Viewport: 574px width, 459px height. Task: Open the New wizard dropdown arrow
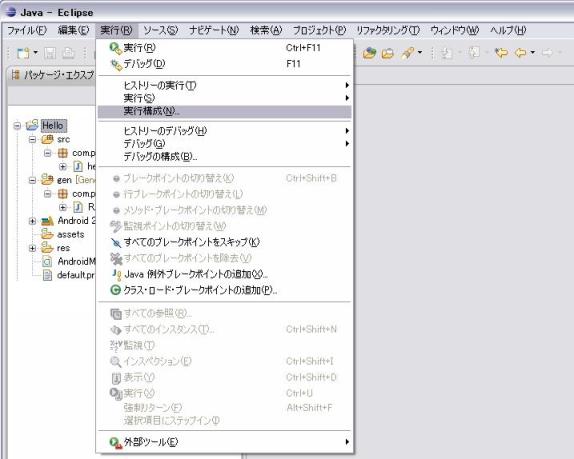point(36,53)
